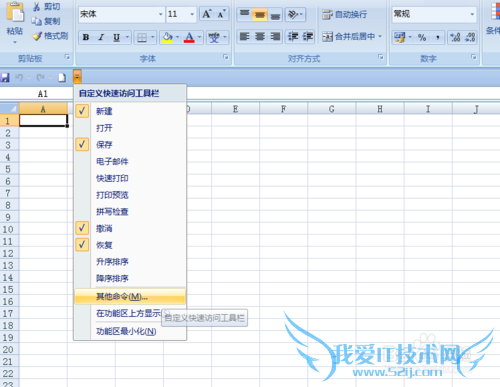
Task: Apply percent style format
Action: (422, 37)
